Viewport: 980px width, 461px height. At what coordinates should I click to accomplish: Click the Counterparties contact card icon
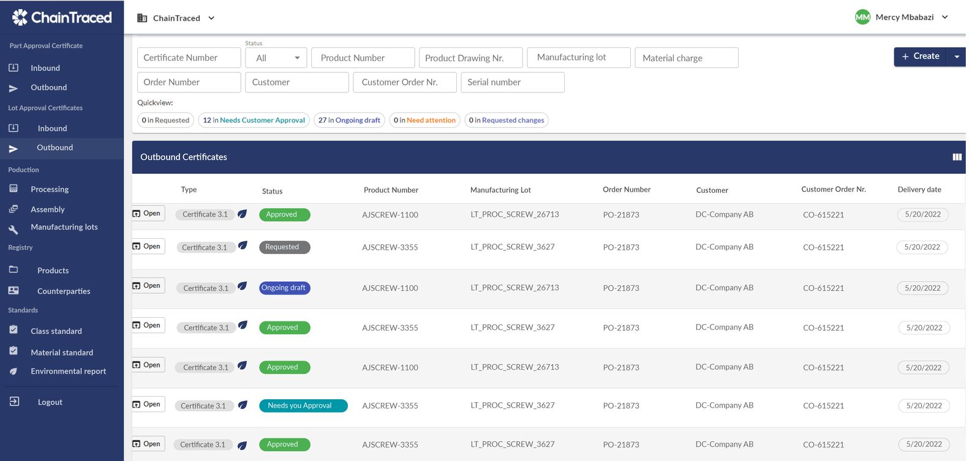point(13,290)
